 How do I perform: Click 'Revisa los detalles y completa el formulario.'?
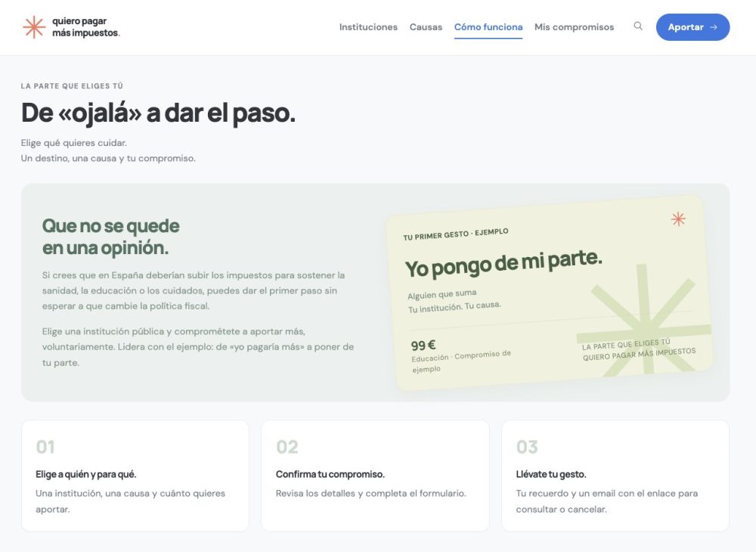tap(370, 493)
